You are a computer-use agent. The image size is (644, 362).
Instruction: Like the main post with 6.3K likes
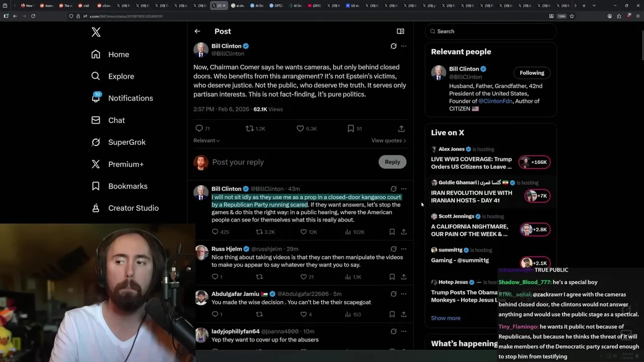tap(306, 129)
